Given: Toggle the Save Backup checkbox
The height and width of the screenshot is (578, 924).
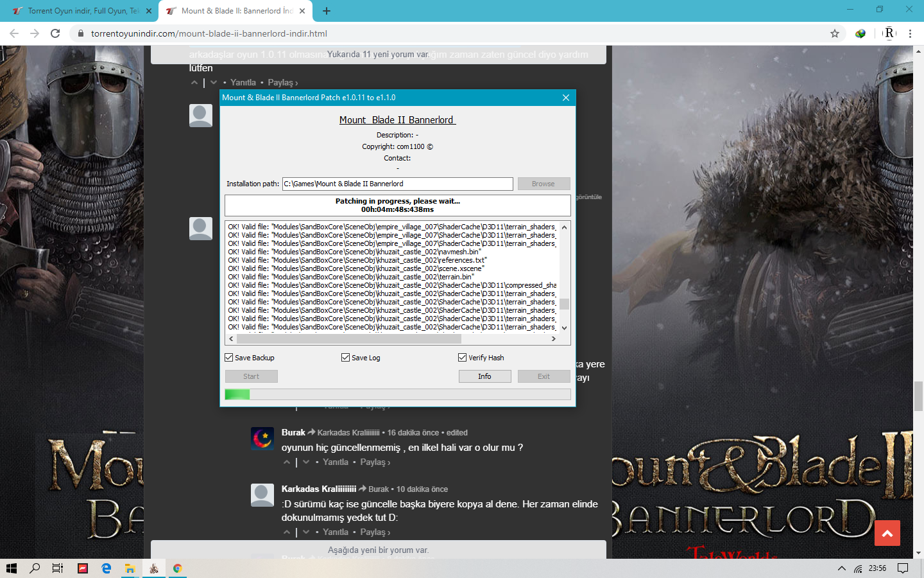Looking at the screenshot, I should (229, 358).
